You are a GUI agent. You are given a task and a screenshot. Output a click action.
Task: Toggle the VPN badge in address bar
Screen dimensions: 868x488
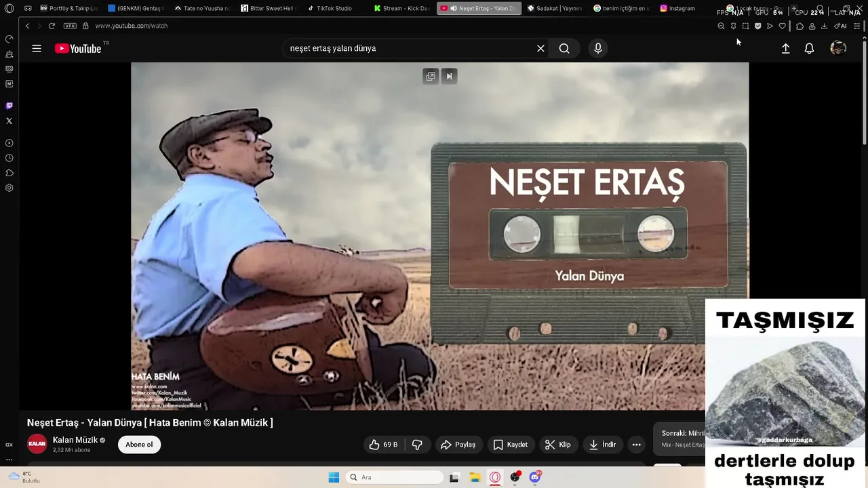70,26
